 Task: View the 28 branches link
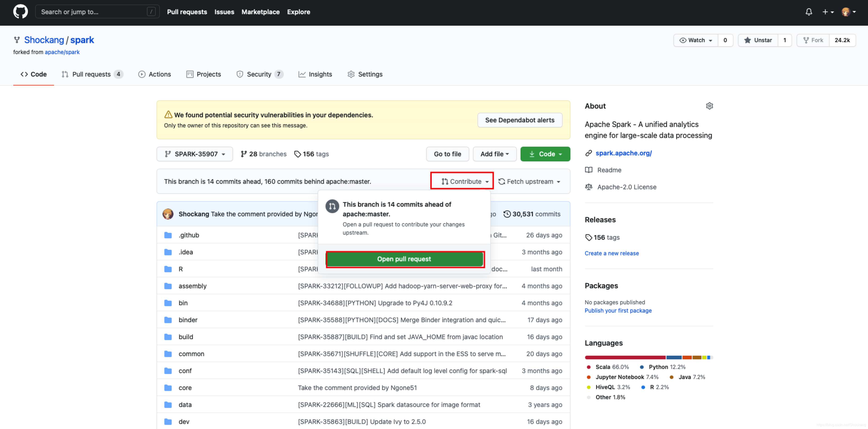263,154
